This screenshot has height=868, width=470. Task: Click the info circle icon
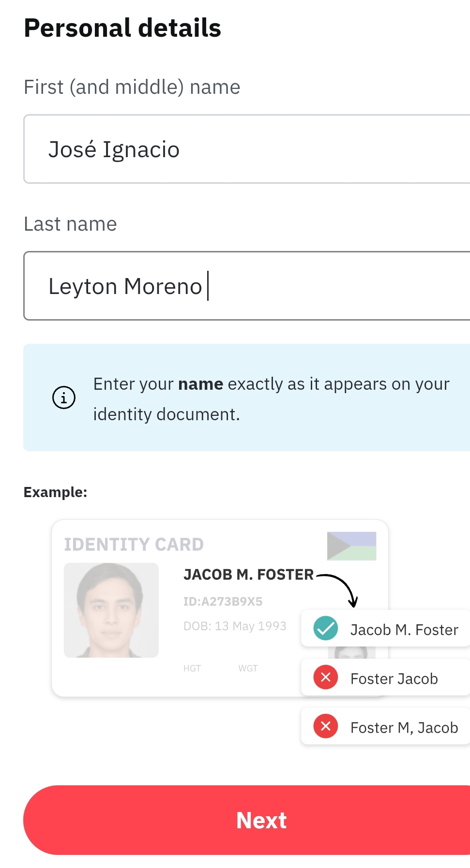point(64,397)
